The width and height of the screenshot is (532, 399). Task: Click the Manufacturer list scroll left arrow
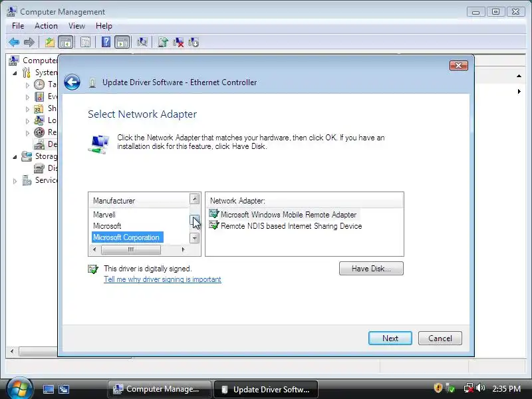(x=94, y=250)
